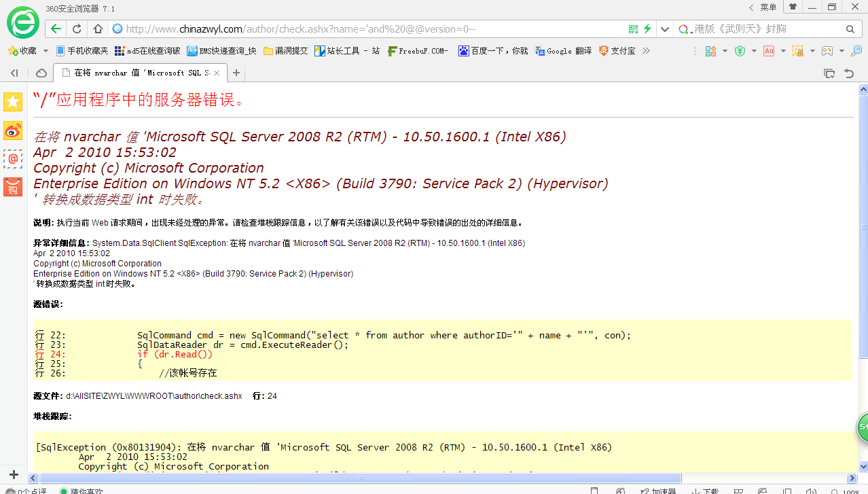Add a new tab

pos(236,73)
